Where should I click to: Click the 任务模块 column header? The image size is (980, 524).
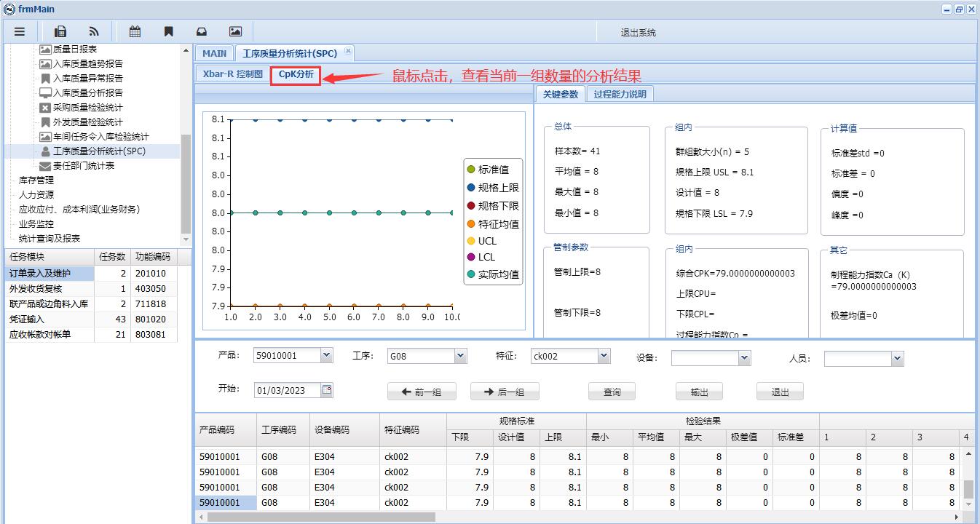50,257
